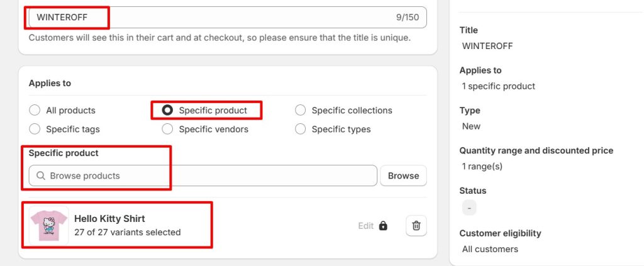Pick the Specific types radio option

tap(301, 130)
